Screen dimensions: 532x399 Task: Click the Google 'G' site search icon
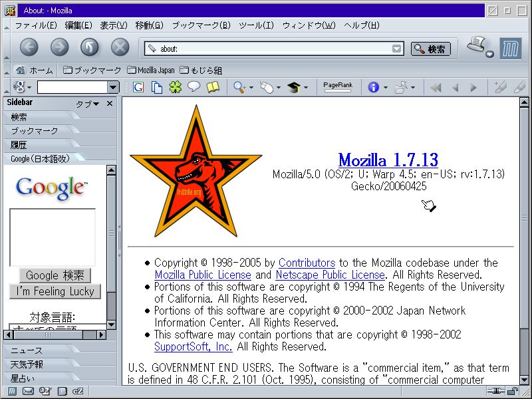138,87
